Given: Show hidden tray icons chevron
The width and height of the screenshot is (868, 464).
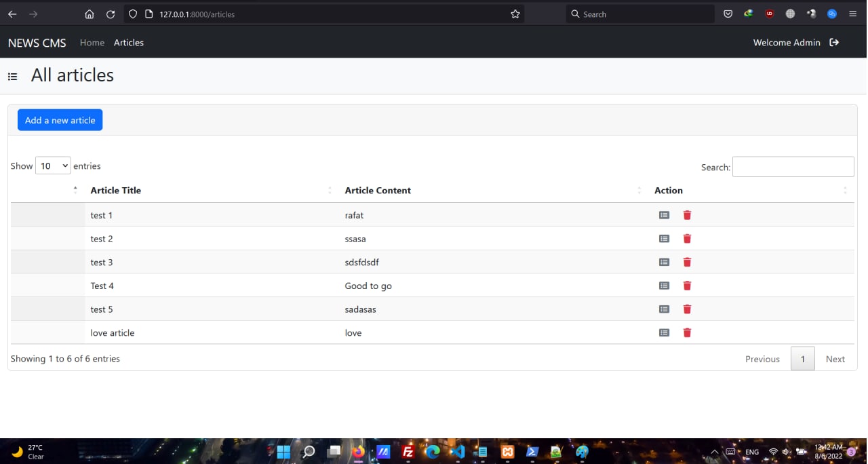Looking at the screenshot, I should [714, 452].
